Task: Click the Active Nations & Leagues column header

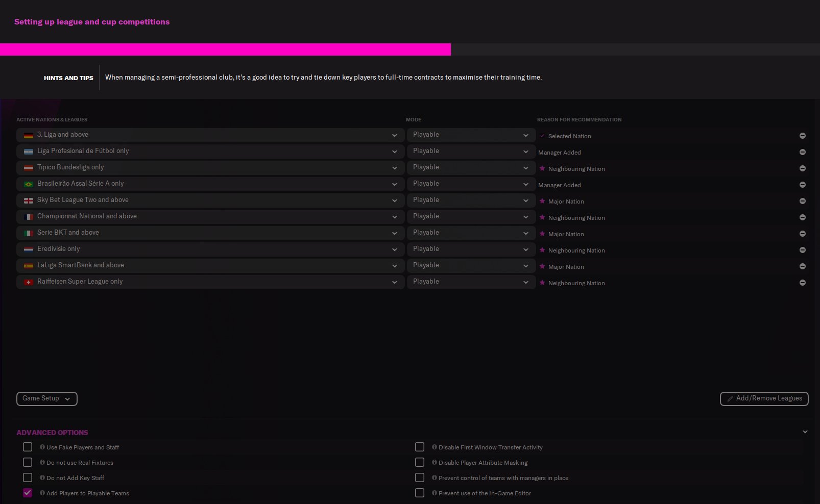Action: [52, 120]
